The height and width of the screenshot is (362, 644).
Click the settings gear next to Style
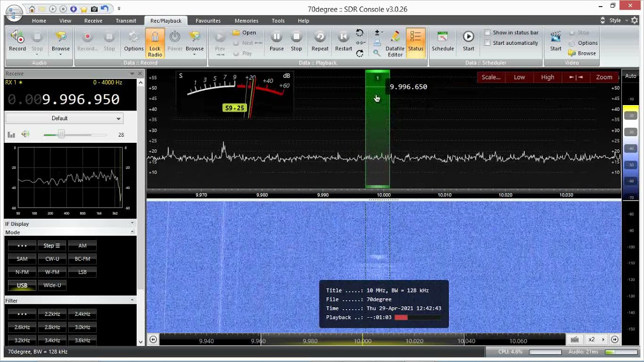(x=634, y=21)
